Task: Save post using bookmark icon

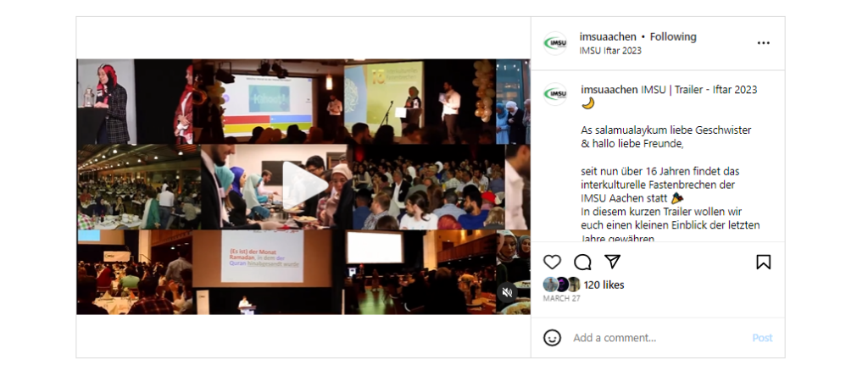Action: pos(764,262)
